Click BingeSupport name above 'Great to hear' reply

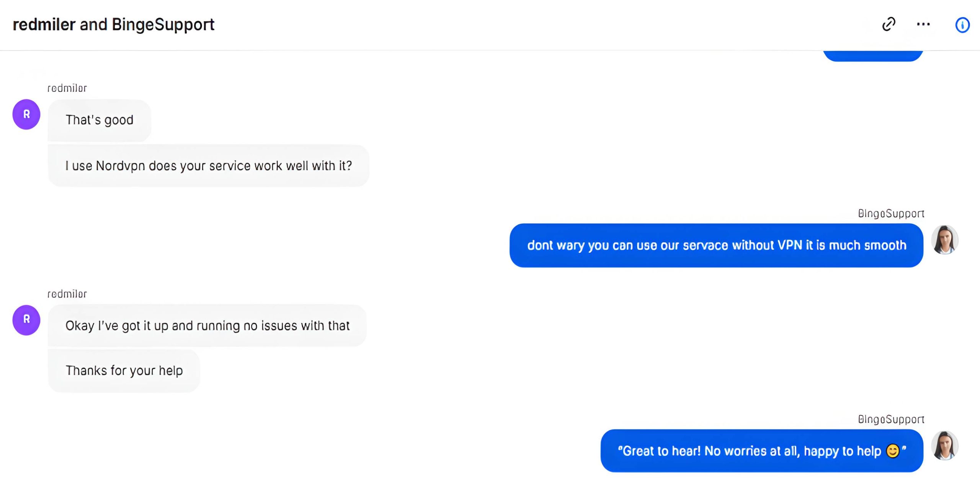point(891,420)
